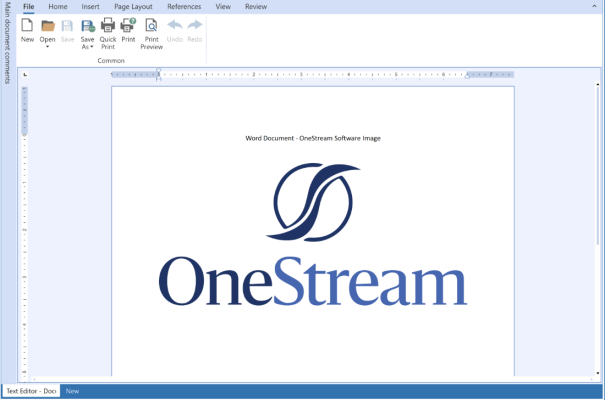This screenshot has height=400, width=605.
Task: Go to the References tab
Action: point(184,6)
